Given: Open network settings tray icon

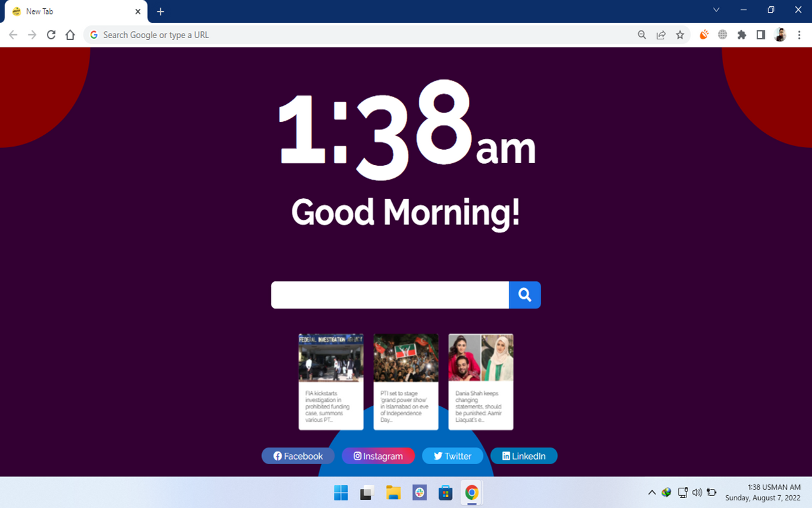Looking at the screenshot, I should coord(683,492).
